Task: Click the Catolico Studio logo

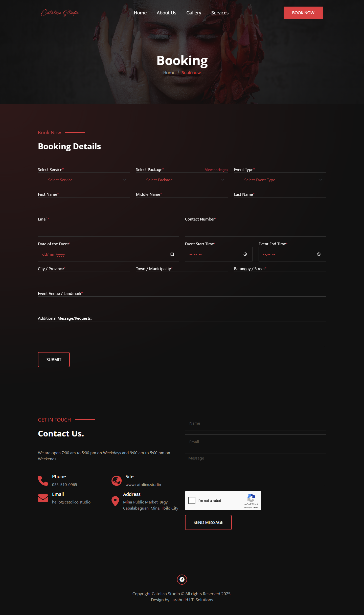Action: [60, 13]
